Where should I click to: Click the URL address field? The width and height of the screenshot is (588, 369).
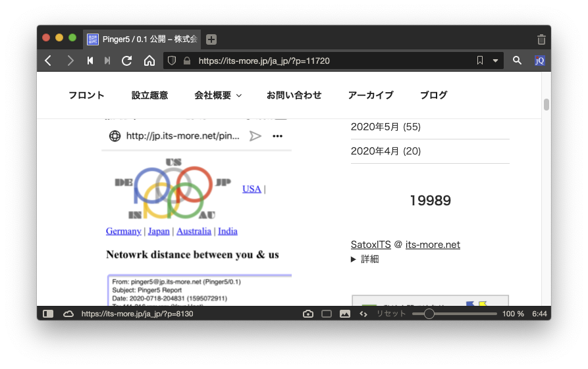point(329,61)
